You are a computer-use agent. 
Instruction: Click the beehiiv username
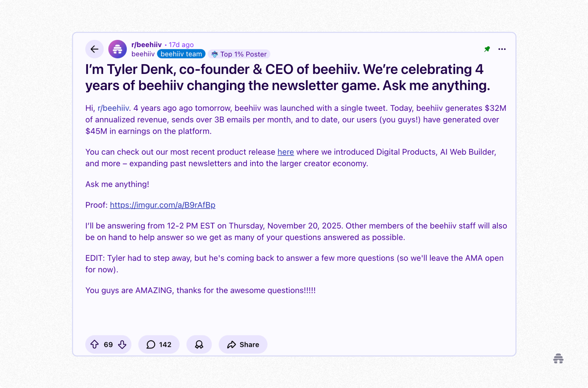(143, 54)
